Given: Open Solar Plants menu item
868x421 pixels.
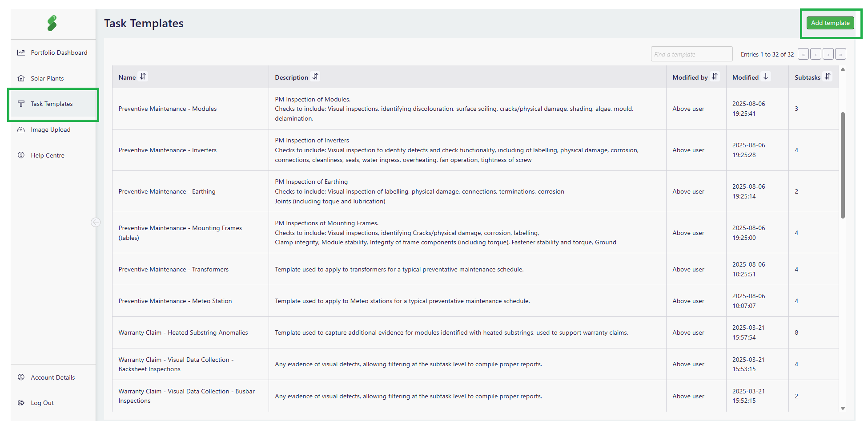Looking at the screenshot, I should click(x=47, y=78).
